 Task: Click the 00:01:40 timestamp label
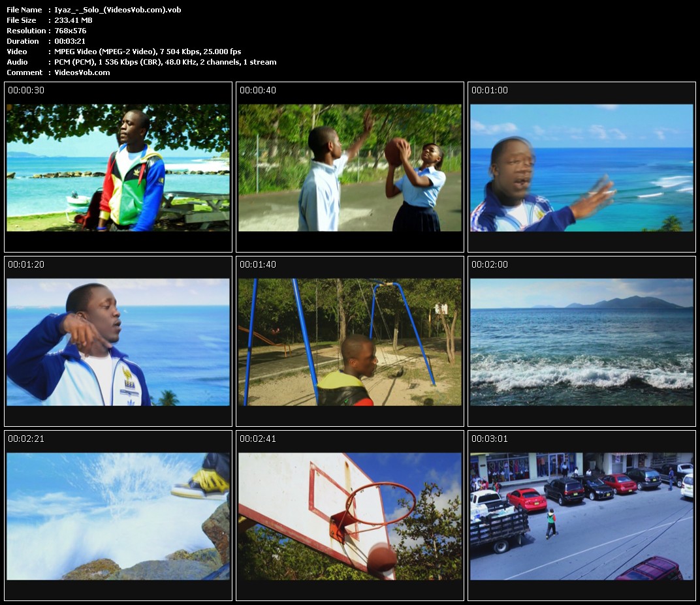pyautogui.click(x=258, y=264)
